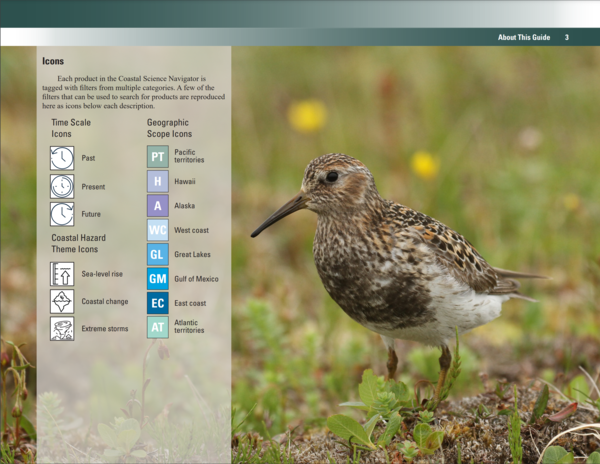Click the 'West coast' label
This screenshot has height=464, width=600.
[191, 230]
